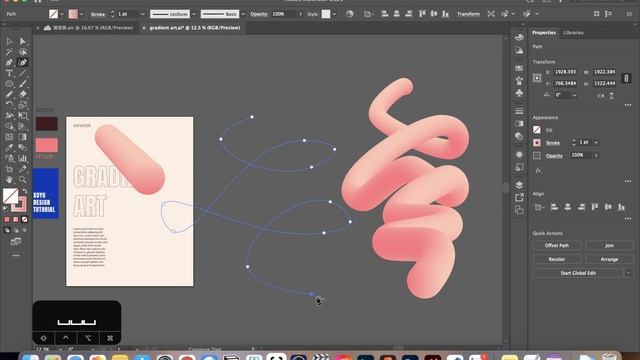Image resolution: width=640 pixels, height=360 pixels.
Task: Click the Stroke swatch in Appearance
Action: tap(537, 142)
